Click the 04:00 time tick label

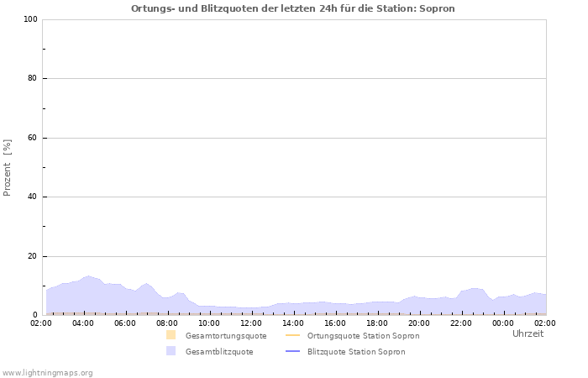(83, 323)
